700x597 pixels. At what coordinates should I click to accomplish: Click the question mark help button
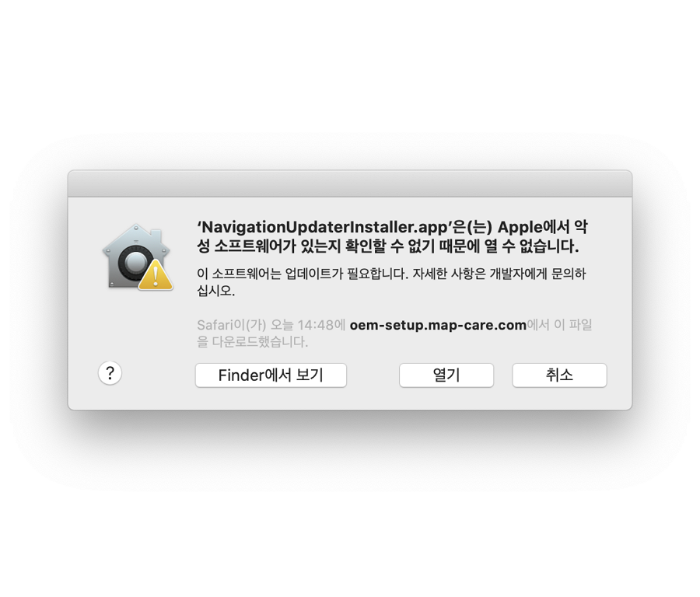point(110,372)
